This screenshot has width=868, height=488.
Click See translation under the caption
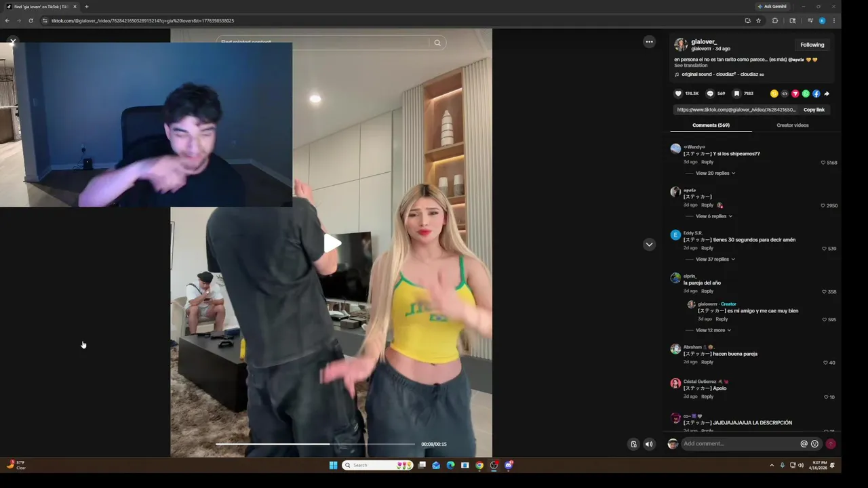[x=690, y=66]
